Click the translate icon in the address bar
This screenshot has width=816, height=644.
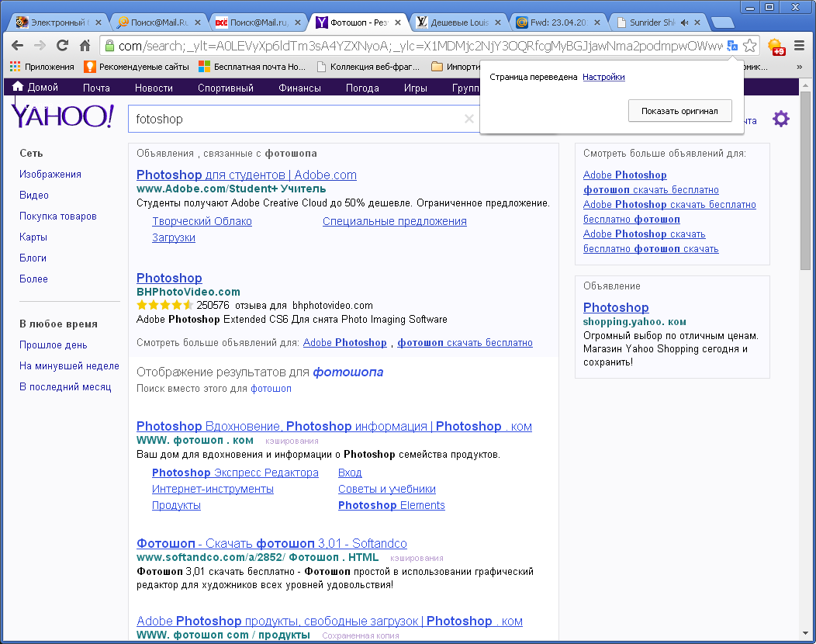pyautogui.click(x=732, y=46)
